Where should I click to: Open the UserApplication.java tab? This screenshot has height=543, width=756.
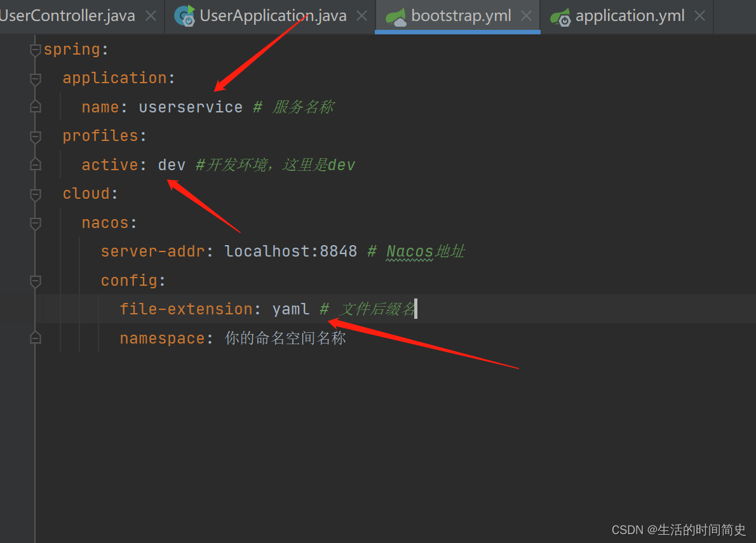click(x=273, y=15)
